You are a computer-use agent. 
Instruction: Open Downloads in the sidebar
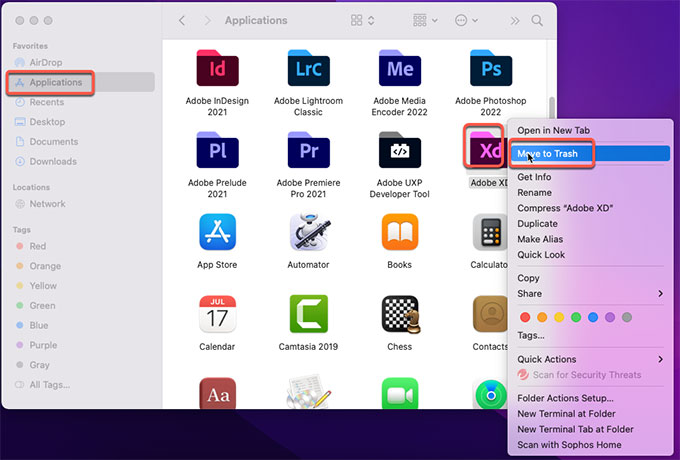[46, 162]
